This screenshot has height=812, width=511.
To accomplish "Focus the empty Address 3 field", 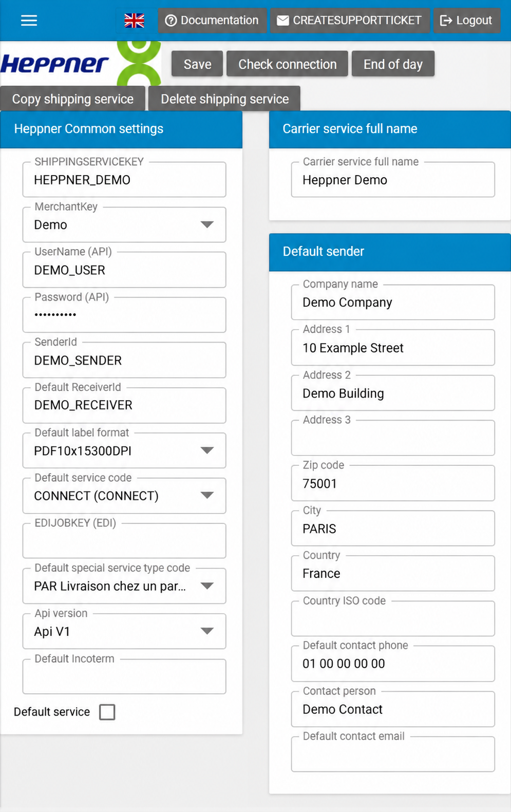I will 393,438.
